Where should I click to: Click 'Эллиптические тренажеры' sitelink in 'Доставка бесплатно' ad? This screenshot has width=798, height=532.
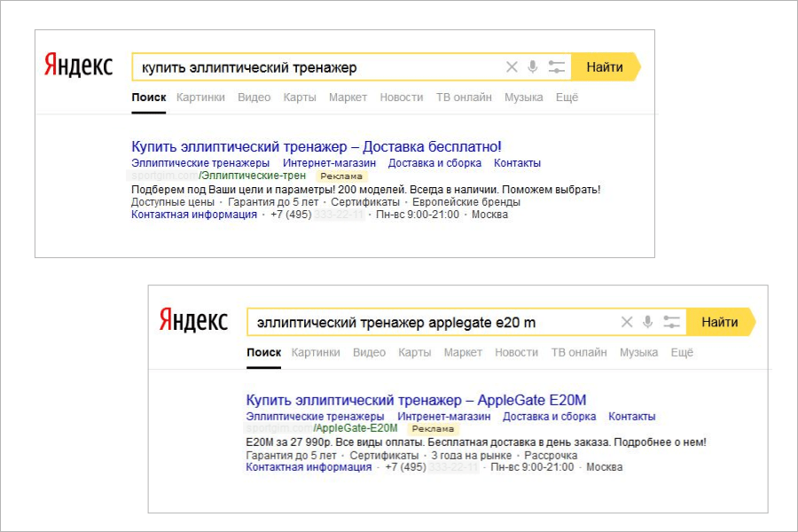[x=200, y=163]
